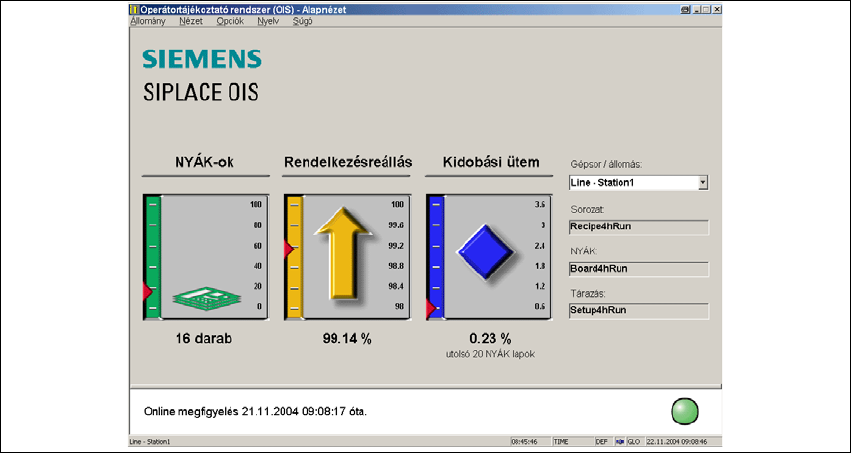Click the printer icon in title bar
851x453 pixels.
[685, 9]
